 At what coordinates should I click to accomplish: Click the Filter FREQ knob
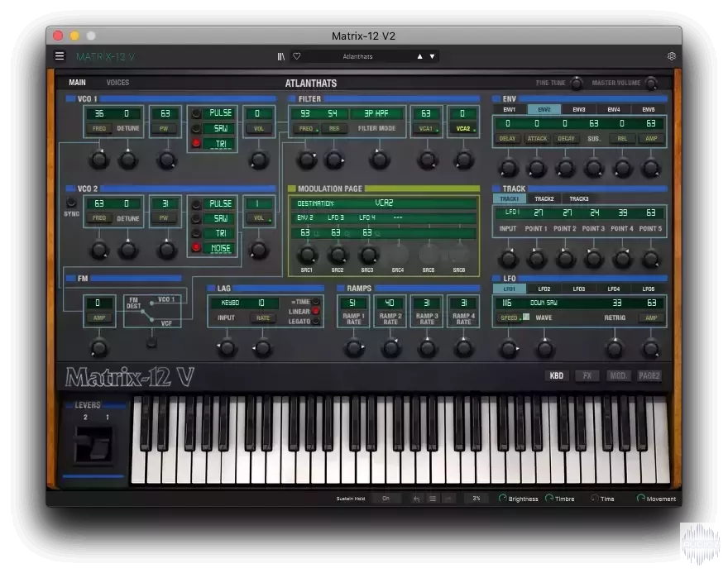306,160
